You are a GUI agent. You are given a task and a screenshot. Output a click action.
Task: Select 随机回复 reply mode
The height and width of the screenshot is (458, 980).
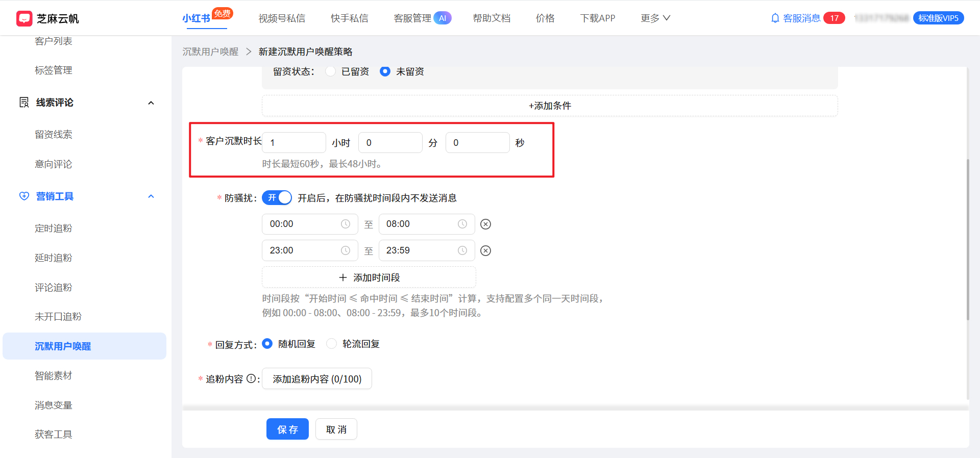[267, 344]
